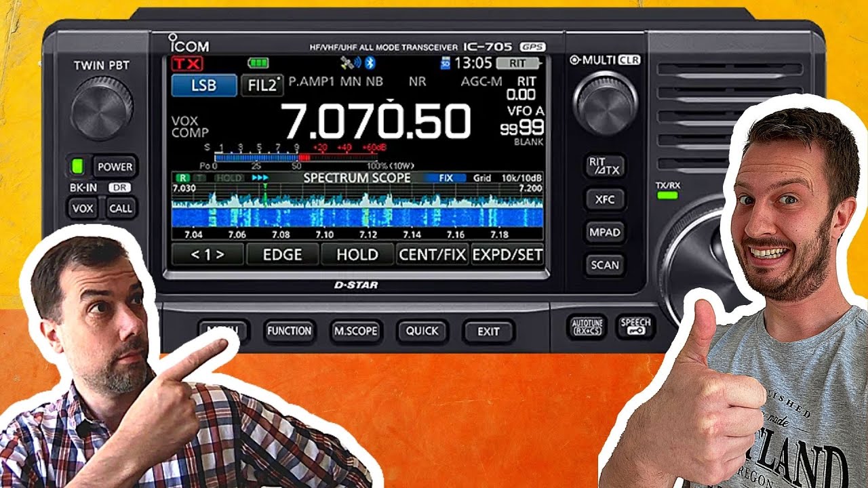Tap the Bluetooth status icon
The height and width of the screenshot is (488, 868).
(x=370, y=63)
